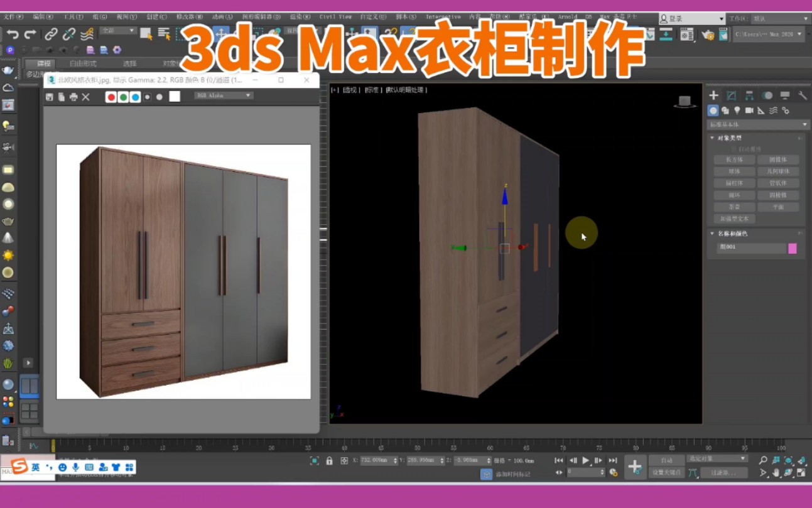Create a Cone primitive button
812x508 pixels.
click(778, 159)
